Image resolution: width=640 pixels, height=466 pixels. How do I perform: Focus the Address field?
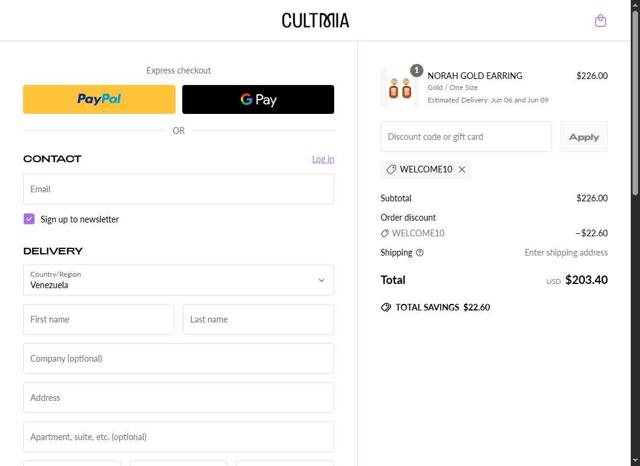pos(178,397)
